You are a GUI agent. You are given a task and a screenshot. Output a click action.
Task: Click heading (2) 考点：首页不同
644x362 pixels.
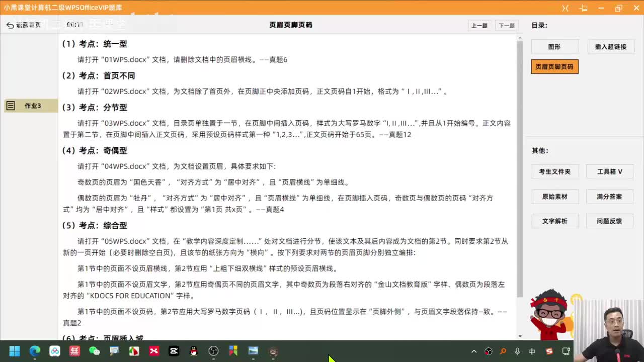tap(99, 75)
